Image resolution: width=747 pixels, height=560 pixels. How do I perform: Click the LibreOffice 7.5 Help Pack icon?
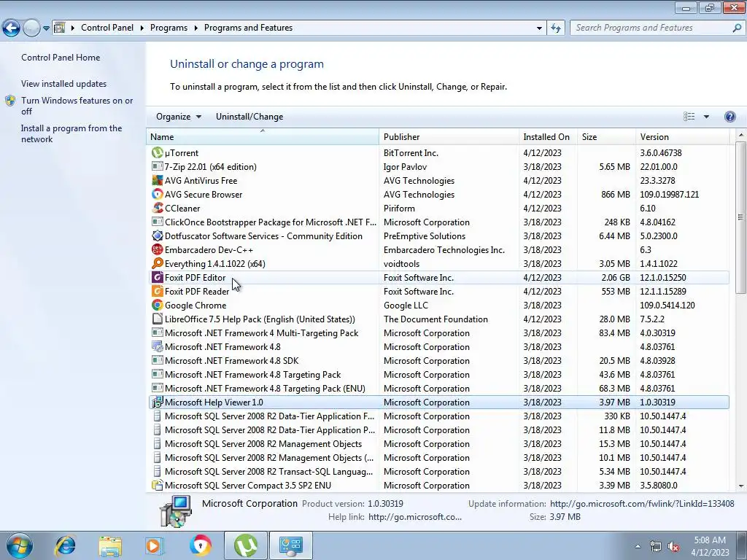pyautogui.click(x=158, y=319)
